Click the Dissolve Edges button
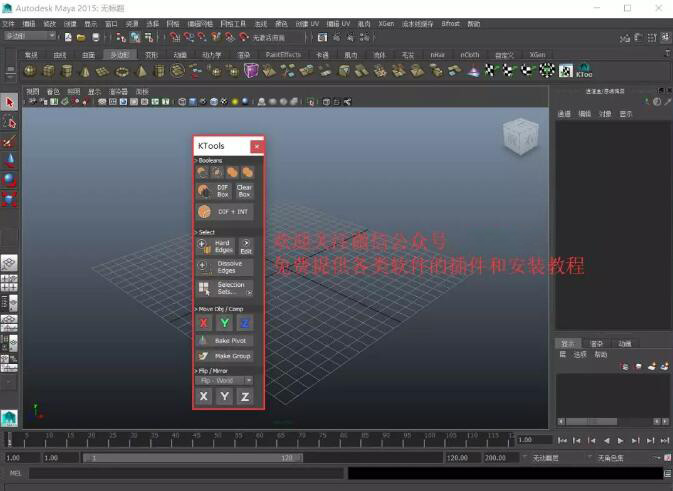Viewport: 673px width, 491px height. point(225,267)
